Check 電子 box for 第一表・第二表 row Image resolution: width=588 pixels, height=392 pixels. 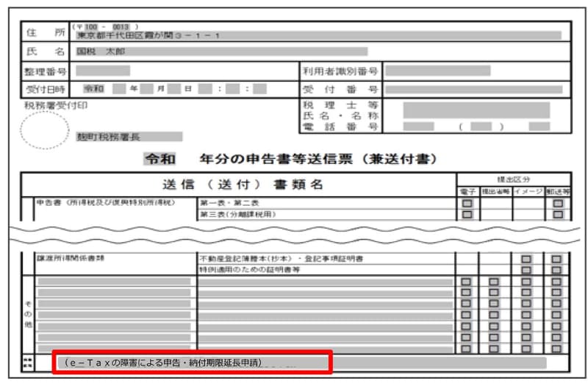[467, 203]
